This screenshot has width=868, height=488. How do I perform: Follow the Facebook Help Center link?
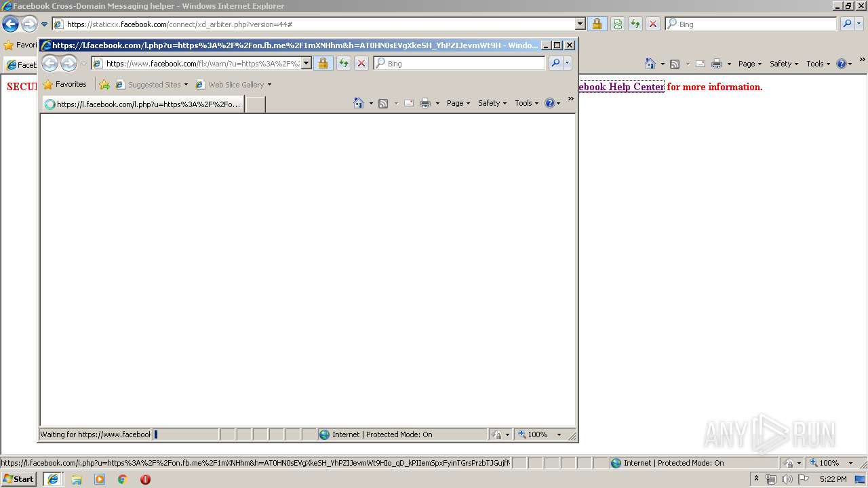pos(621,87)
